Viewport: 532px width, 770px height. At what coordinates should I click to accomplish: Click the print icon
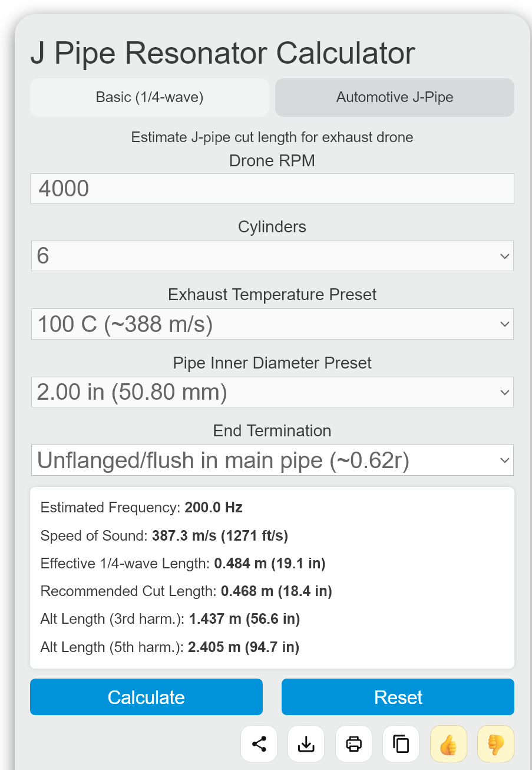[353, 743]
